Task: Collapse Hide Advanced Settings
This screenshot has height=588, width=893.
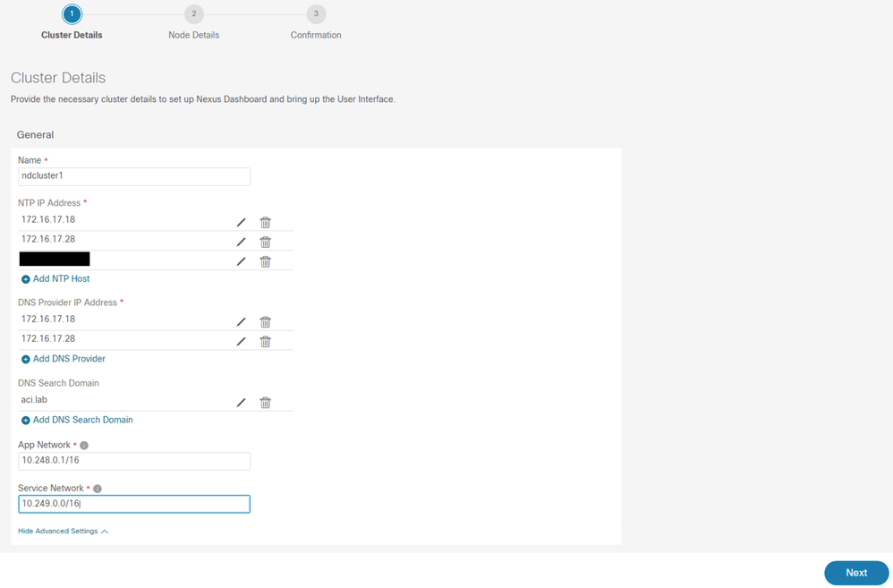Action: (x=63, y=531)
